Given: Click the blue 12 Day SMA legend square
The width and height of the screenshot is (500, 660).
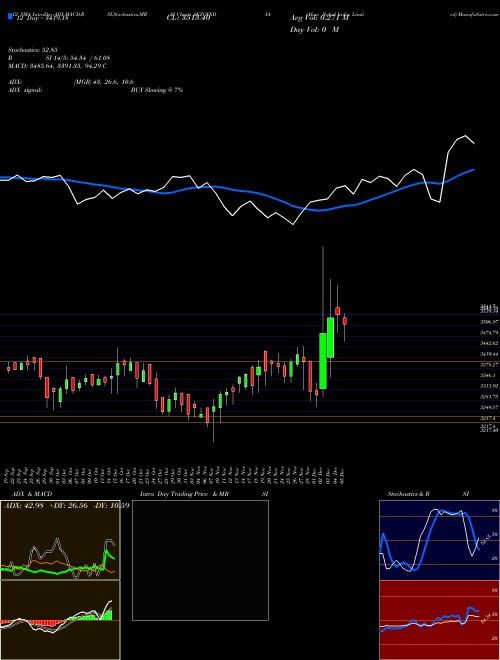Looking at the screenshot, I should [x=10, y=17].
